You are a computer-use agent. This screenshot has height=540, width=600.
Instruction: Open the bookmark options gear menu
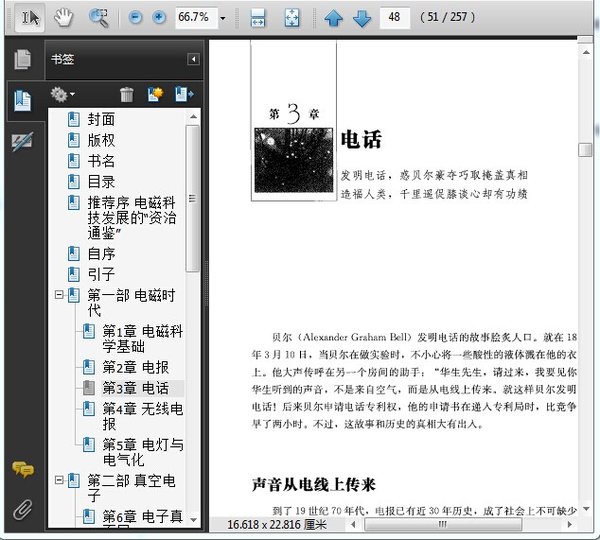63,94
